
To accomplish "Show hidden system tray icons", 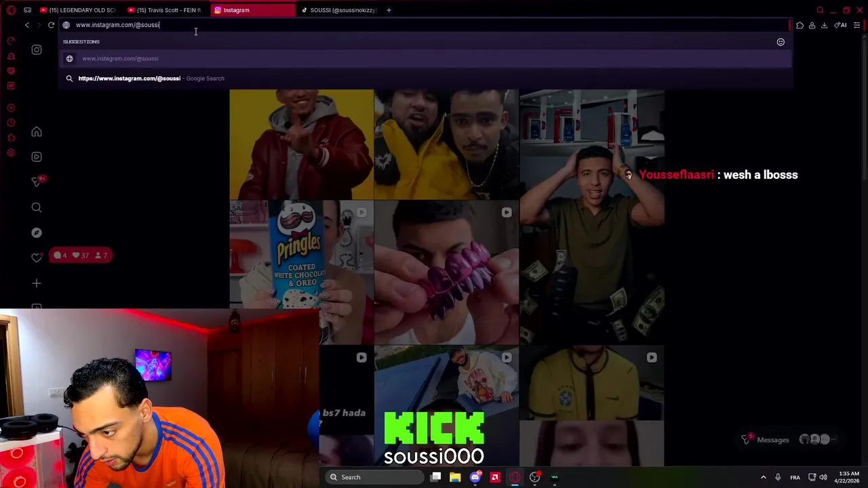I will click(763, 477).
